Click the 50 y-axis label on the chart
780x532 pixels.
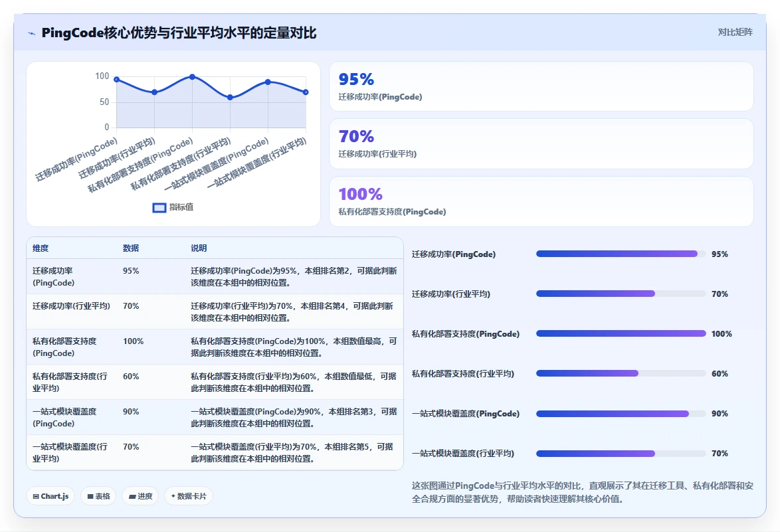(x=104, y=102)
